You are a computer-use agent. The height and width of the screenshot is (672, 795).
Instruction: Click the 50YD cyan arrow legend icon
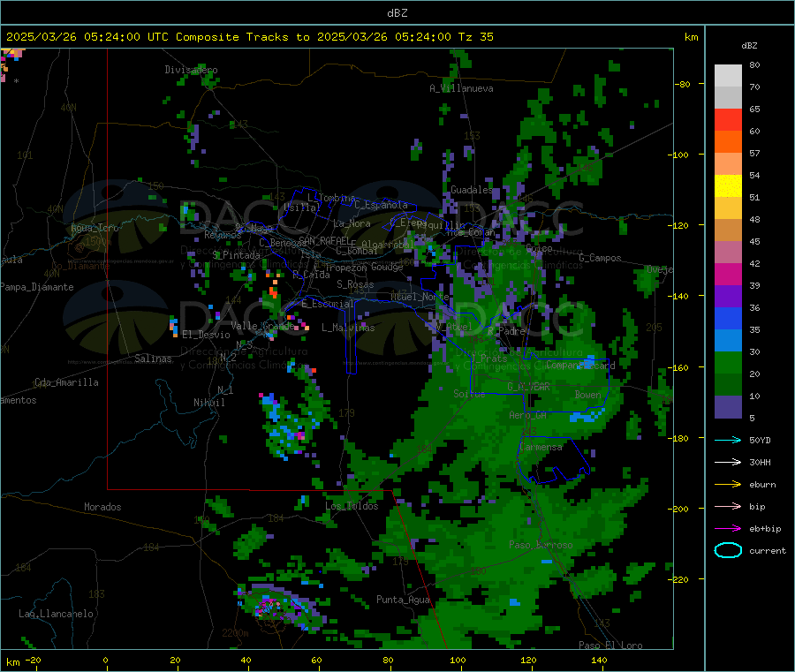728,440
